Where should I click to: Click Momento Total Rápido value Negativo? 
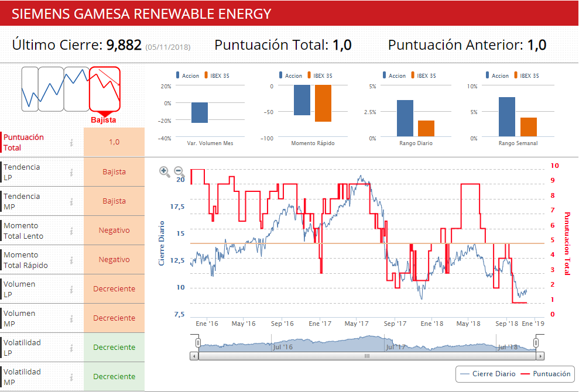tap(114, 260)
